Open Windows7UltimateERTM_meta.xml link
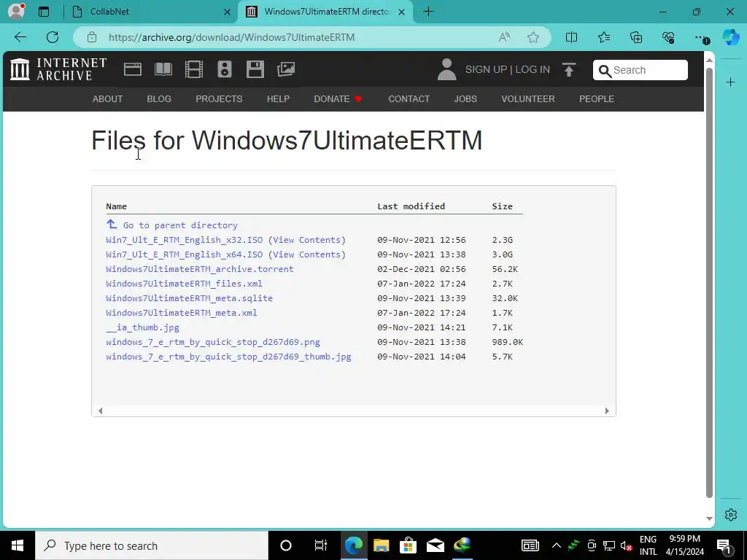 (182, 313)
